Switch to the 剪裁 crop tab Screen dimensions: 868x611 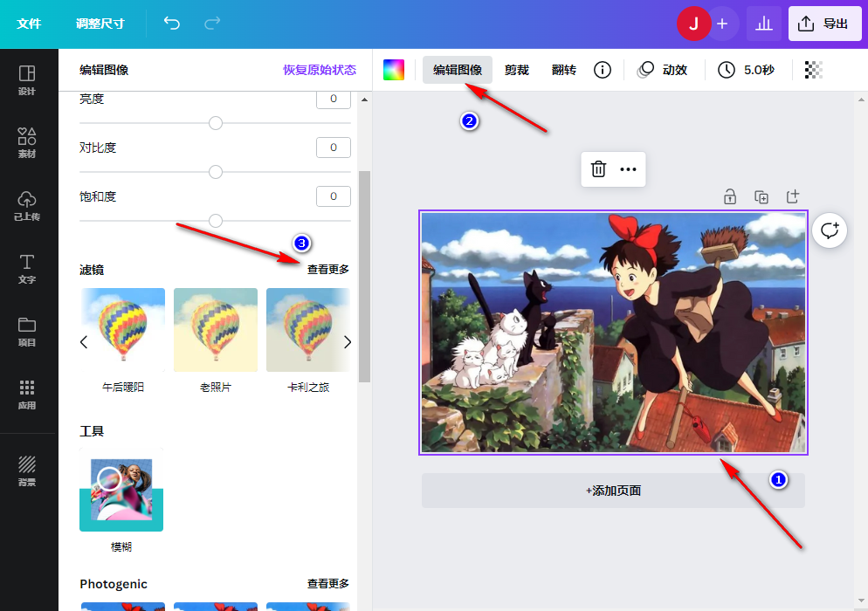516,70
